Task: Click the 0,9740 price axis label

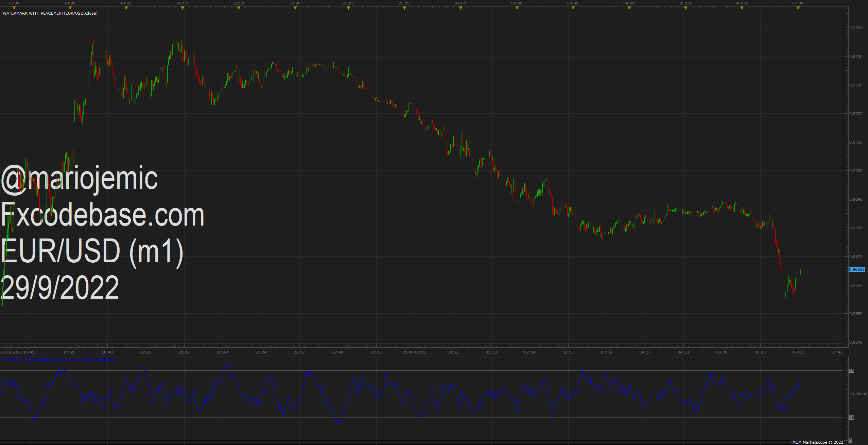Action: (856, 56)
